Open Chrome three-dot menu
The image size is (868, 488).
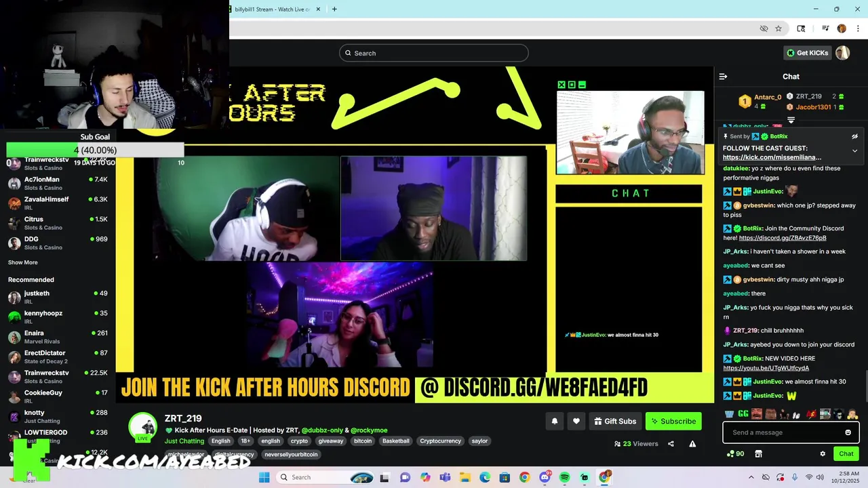[857, 28]
